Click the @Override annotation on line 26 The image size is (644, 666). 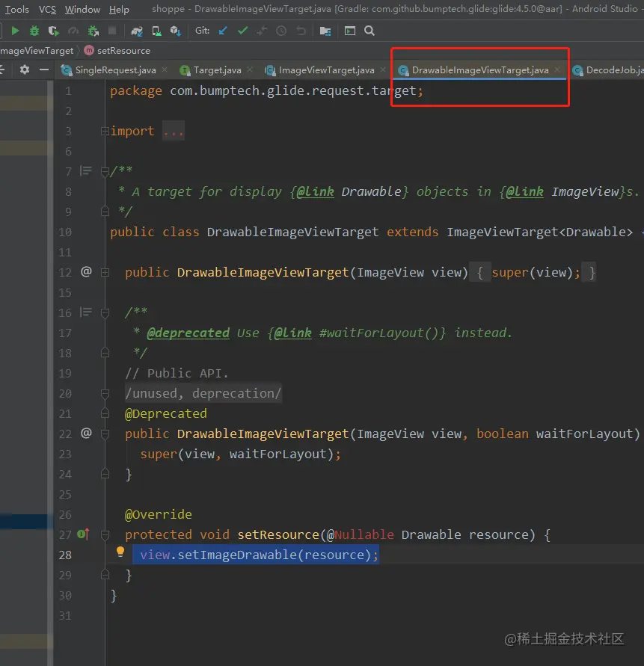[158, 514]
